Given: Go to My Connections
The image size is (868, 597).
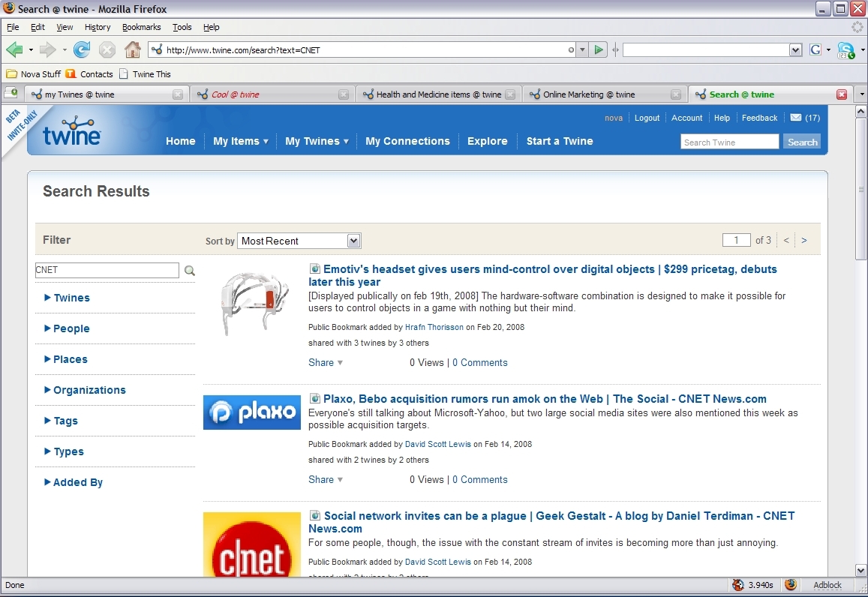Looking at the screenshot, I should [x=407, y=141].
